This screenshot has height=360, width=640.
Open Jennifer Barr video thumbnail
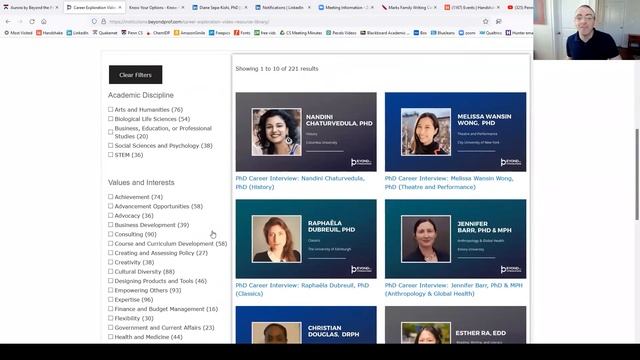coord(456,239)
